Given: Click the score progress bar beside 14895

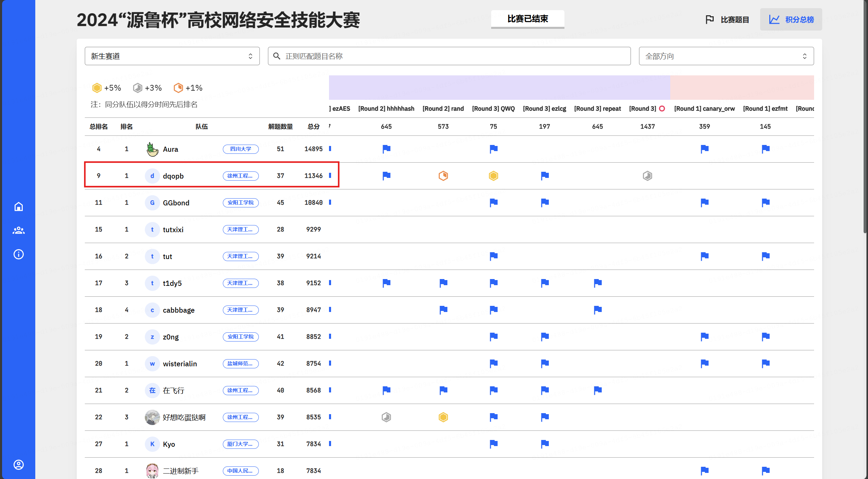Looking at the screenshot, I should tap(330, 149).
